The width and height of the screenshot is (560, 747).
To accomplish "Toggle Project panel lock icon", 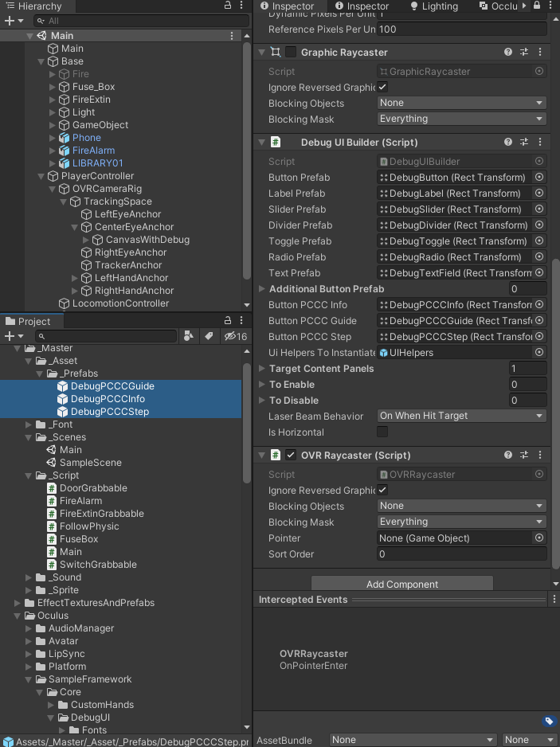I will pyautogui.click(x=228, y=321).
